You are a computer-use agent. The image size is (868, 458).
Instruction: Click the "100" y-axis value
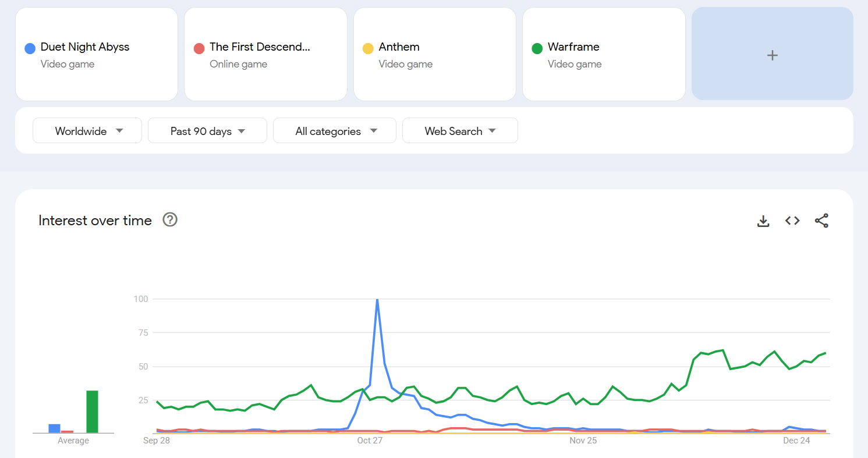point(141,299)
